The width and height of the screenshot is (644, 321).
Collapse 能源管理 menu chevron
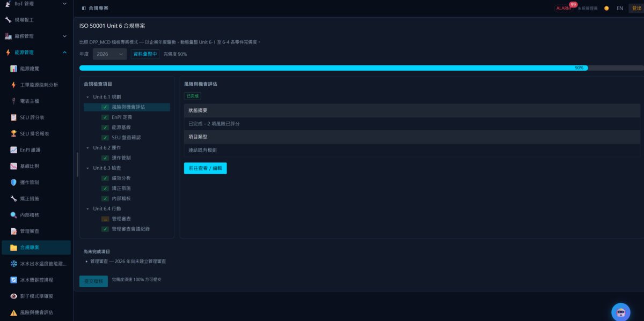64,53
